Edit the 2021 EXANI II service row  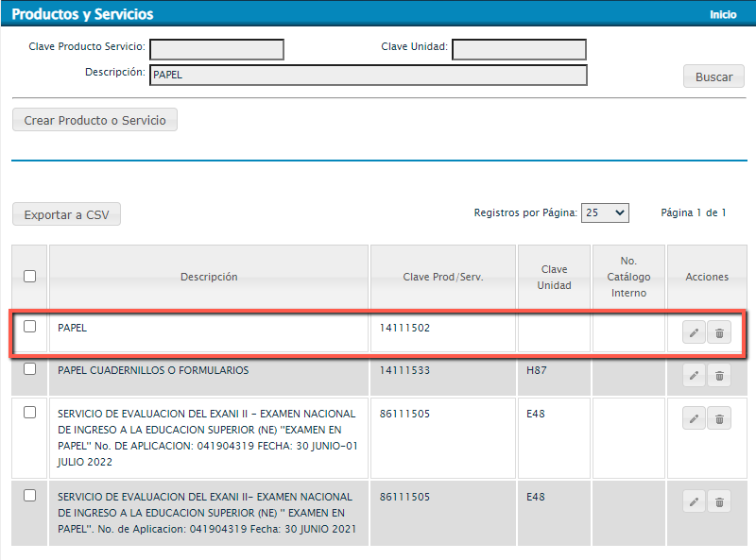[x=694, y=502]
